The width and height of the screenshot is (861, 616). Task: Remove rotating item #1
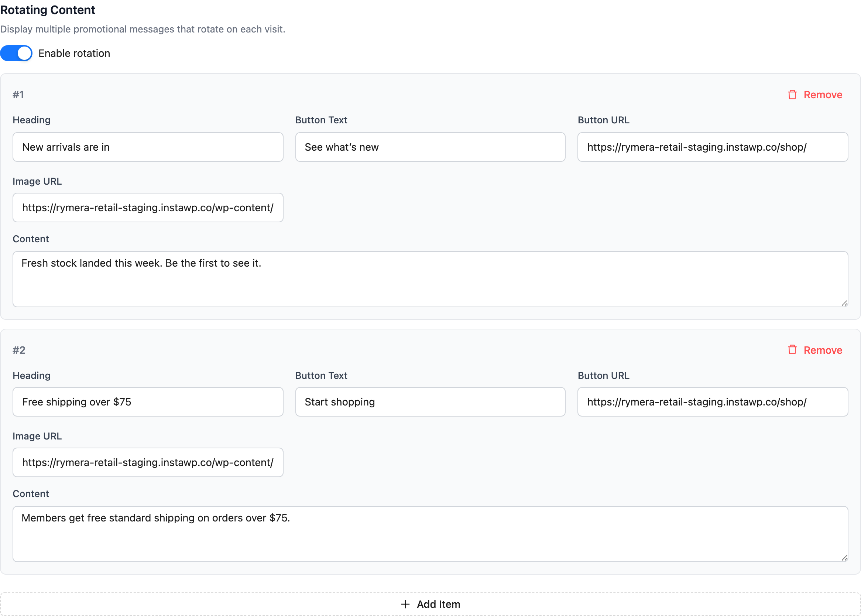tap(815, 95)
